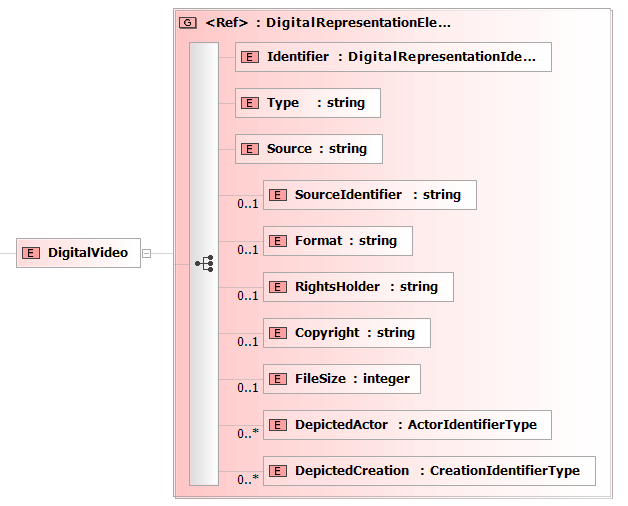
Task: Click the ActorIdentifierType type label
Action: (472, 425)
